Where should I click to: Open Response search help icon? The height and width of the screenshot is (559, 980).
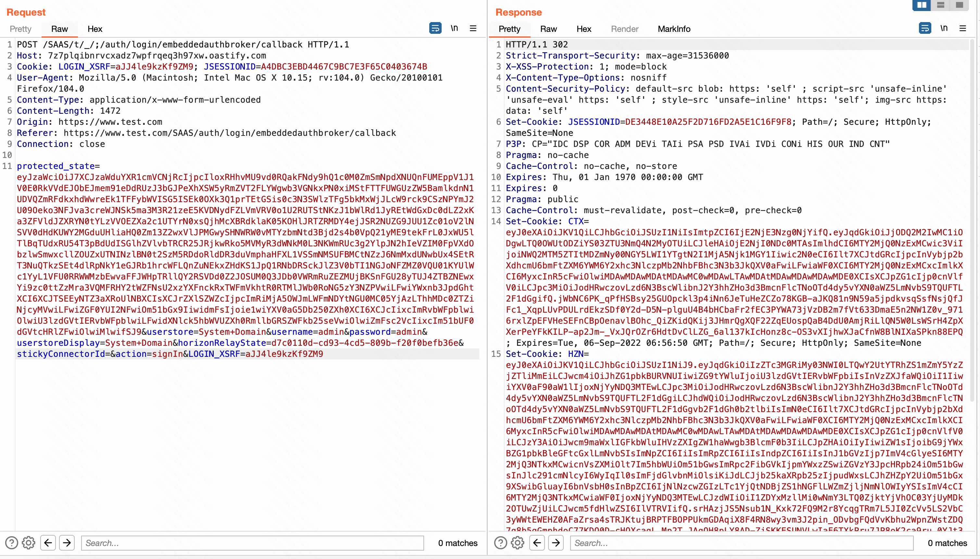coord(500,543)
